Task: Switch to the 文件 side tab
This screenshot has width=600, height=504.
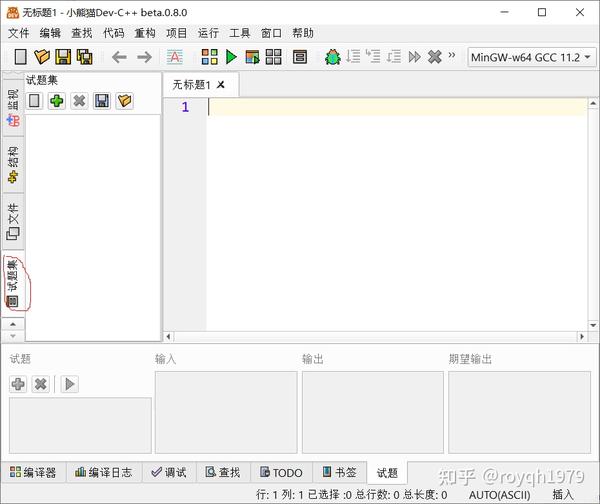Action: [x=13, y=221]
